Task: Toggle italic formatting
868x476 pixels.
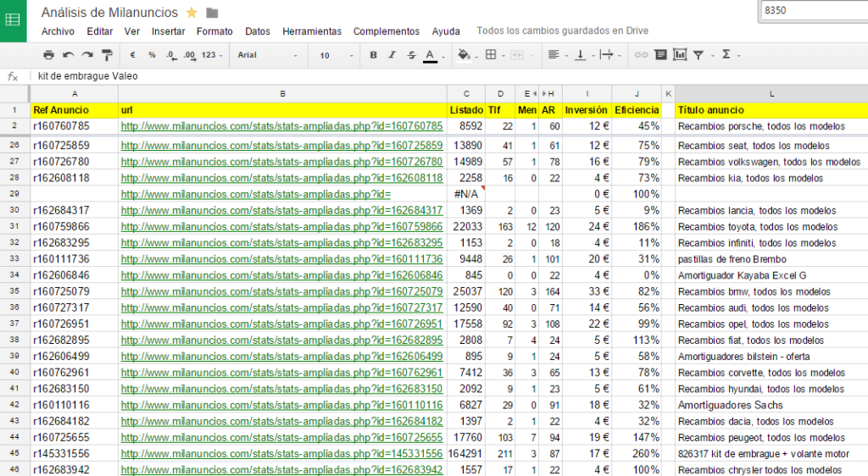Action: (x=392, y=55)
